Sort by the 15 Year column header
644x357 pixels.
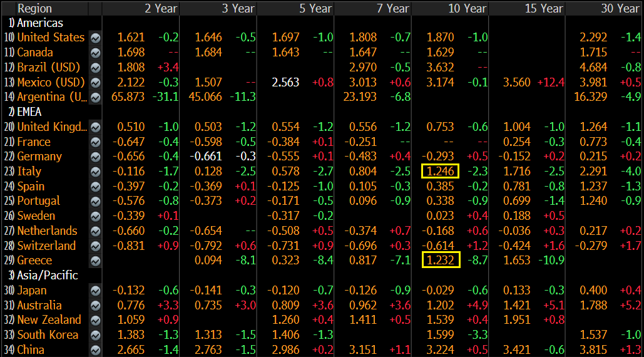click(544, 9)
